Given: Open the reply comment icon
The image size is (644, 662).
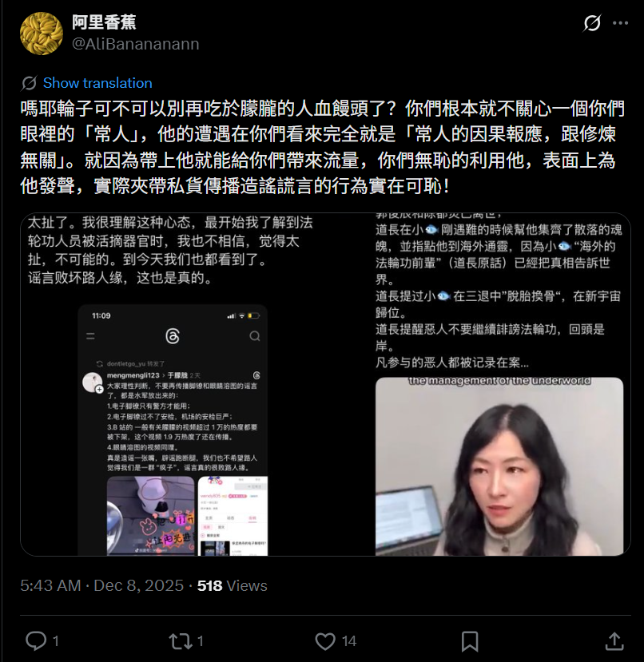Looking at the screenshot, I should point(36,641).
